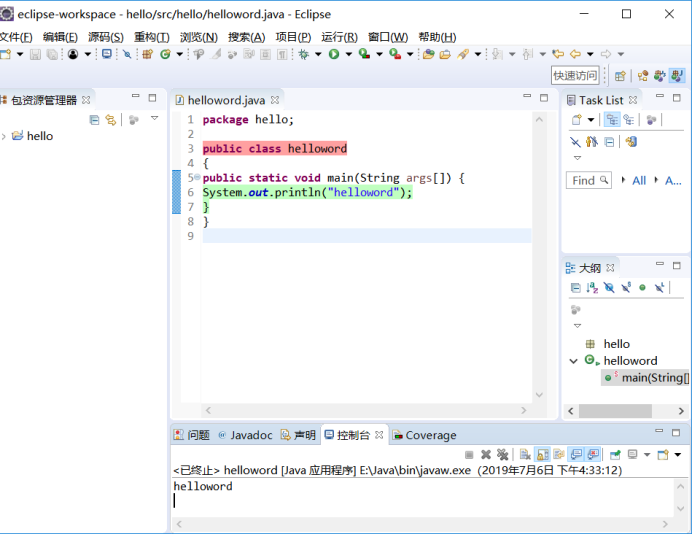Image resolution: width=692 pixels, height=534 pixels.
Task: Collapse the helloword class in outline tree
Action: (x=574, y=361)
